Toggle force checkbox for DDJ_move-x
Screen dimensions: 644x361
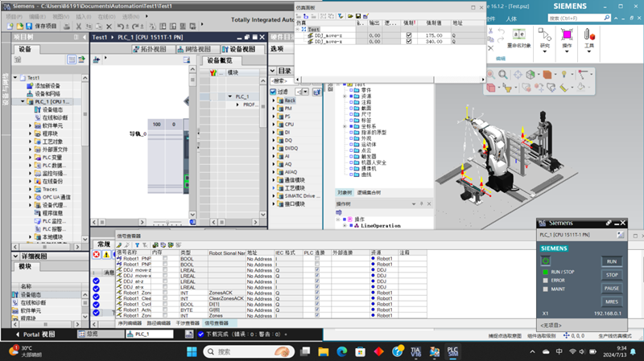(x=409, y=42)
